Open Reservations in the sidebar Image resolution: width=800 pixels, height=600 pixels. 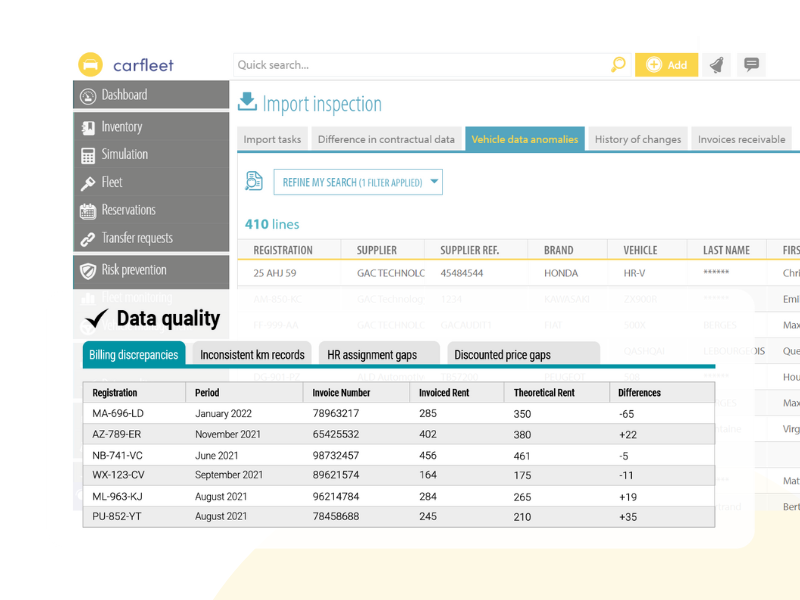(x=128, y=211)
